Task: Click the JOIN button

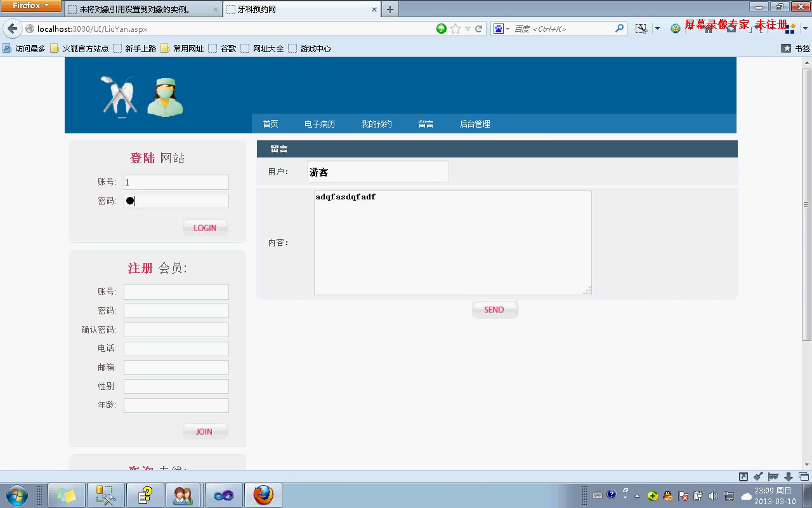Action: [205, 431]
